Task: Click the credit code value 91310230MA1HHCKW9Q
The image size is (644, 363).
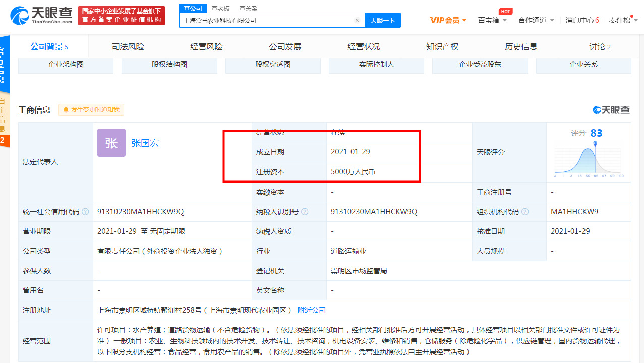Action: 140,212
